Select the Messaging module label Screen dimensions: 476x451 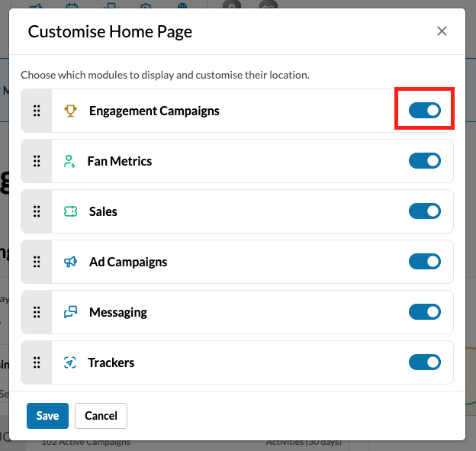click(118, 312)
